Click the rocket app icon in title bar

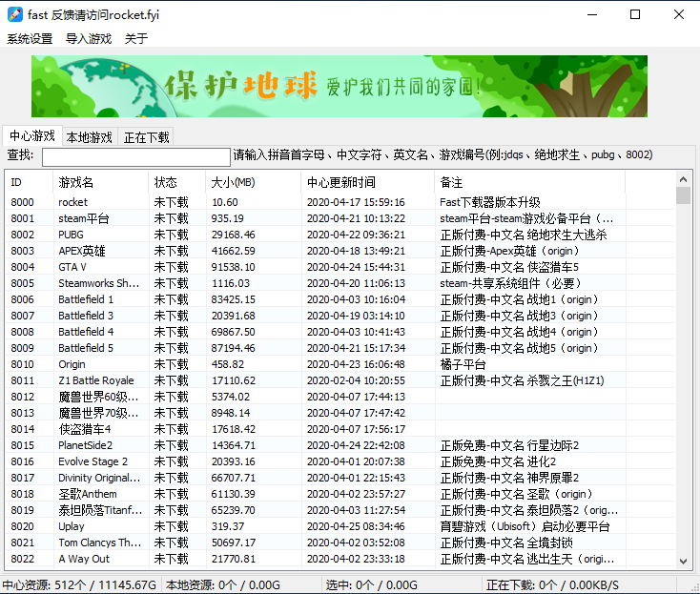pos(14,14)
